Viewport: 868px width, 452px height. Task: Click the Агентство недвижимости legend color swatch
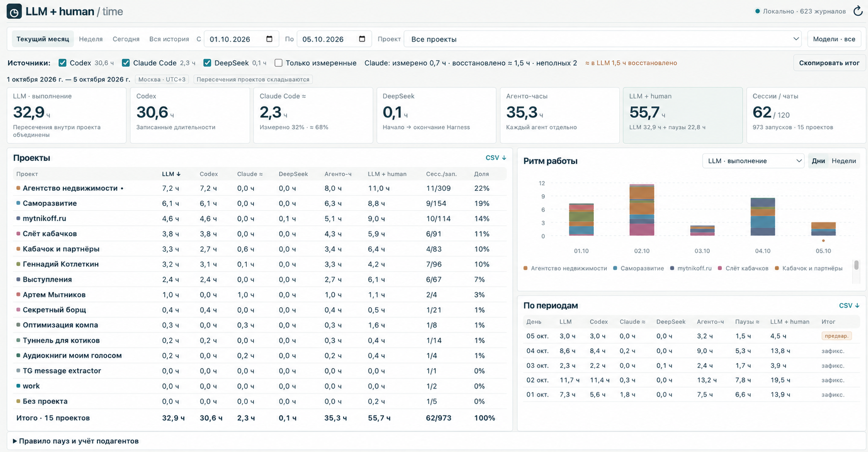(525, 268)
